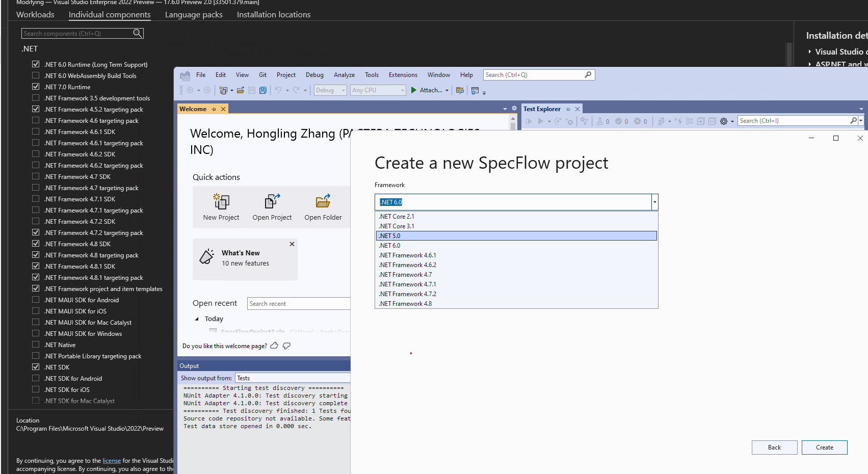Click the thumbs down feedback icon

(286, 346)
